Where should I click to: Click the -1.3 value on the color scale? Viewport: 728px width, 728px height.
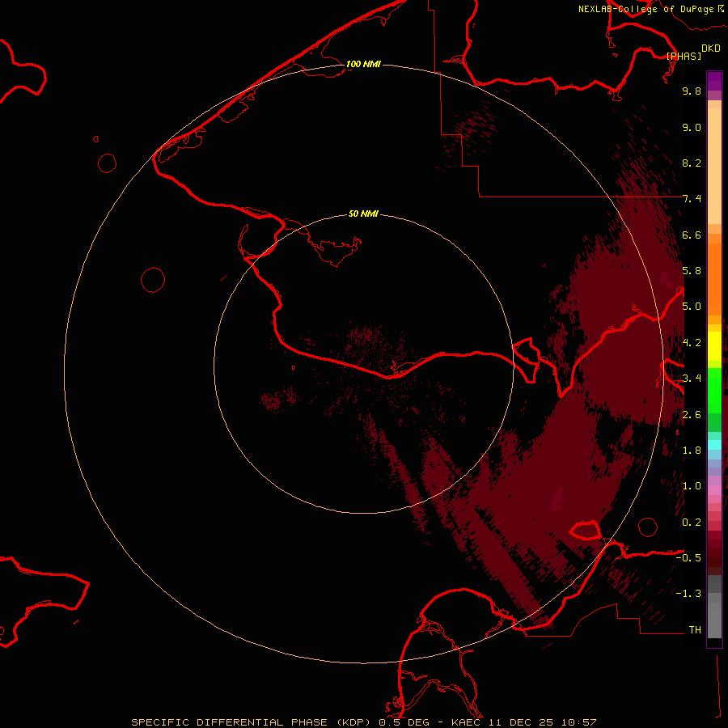click(x=688, y=594)
